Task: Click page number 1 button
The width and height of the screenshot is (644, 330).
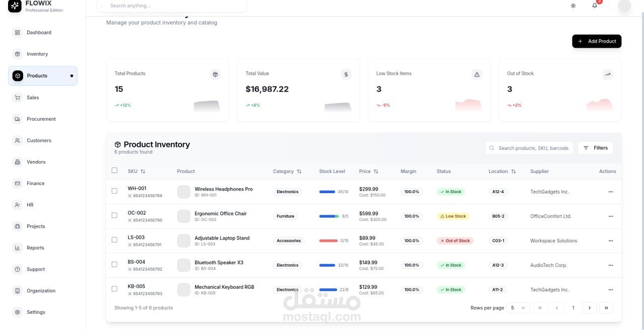Action: [573, 308]
